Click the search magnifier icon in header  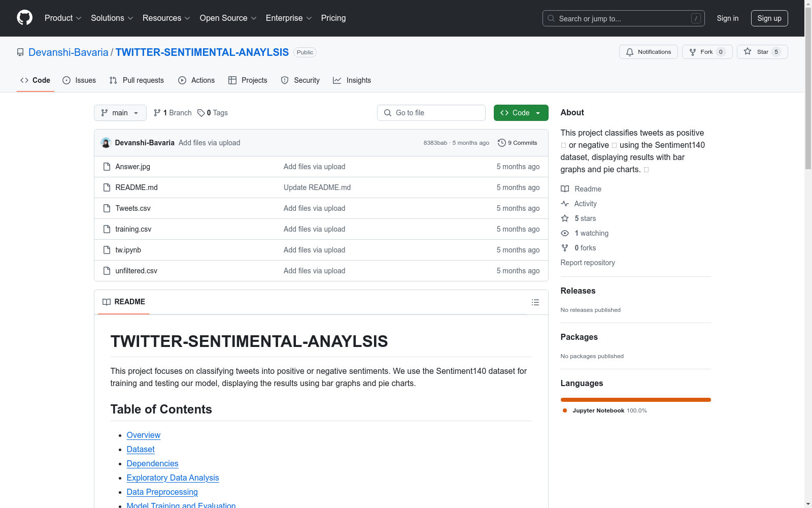(551, 18)
